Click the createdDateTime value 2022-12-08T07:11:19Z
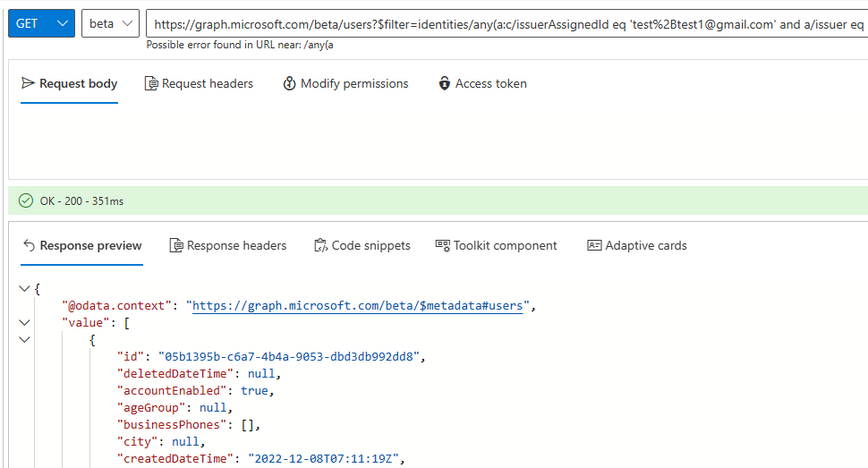The image size is (868, 468). (323, 458)
